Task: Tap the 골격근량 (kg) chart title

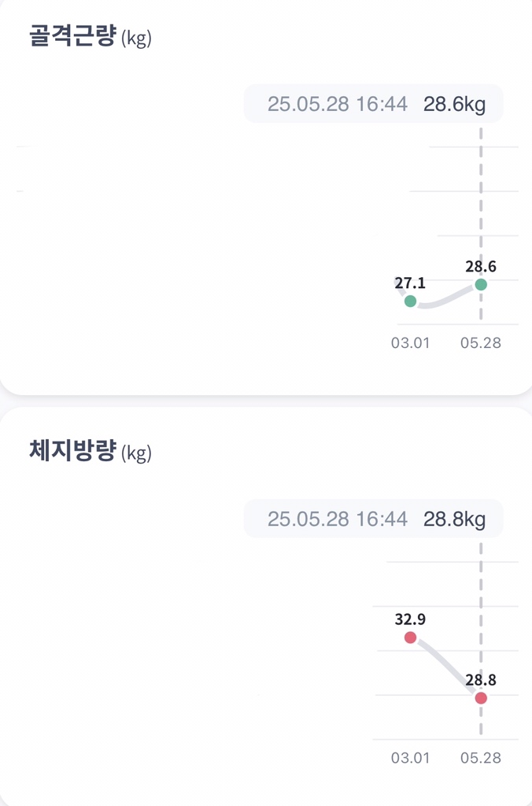Action: [90, 37]
